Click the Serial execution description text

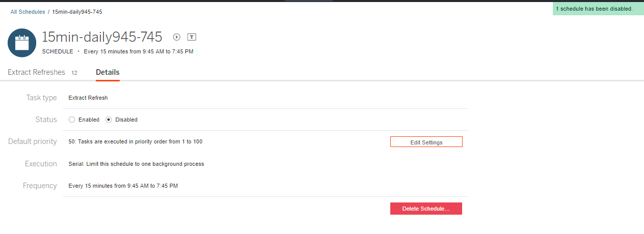(x=136, y=164)
